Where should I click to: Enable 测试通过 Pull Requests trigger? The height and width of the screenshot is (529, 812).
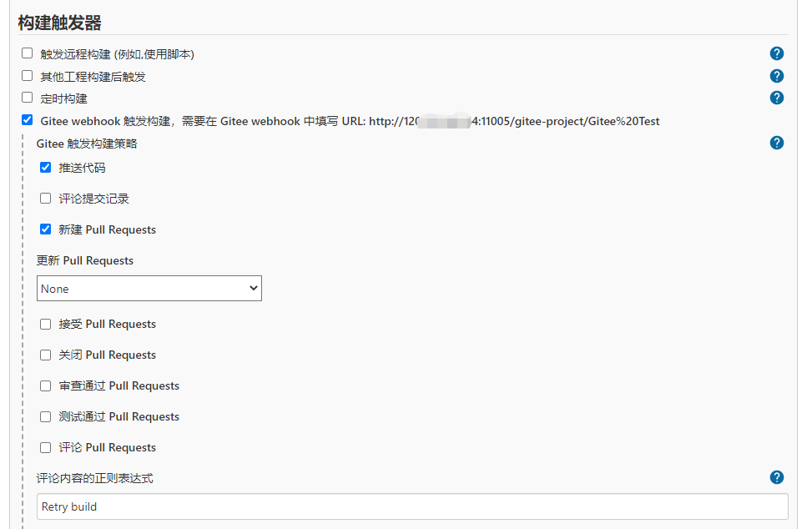tap(46, 416)
